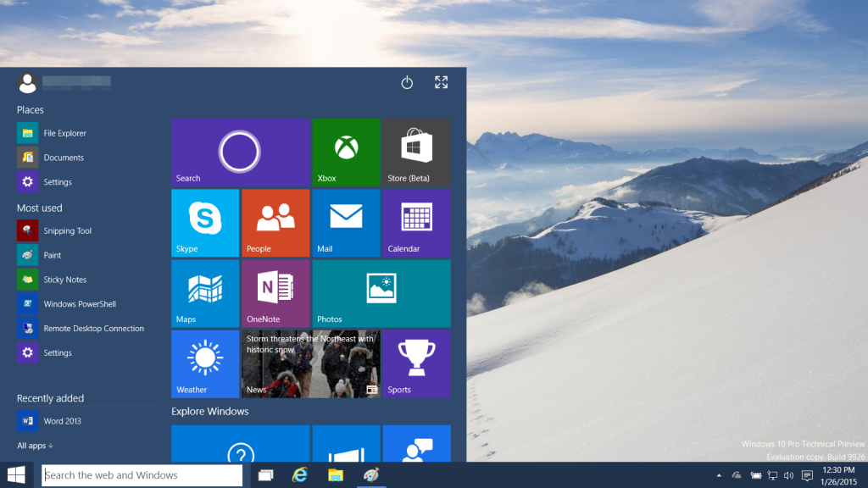This screenshot has height=488, width=868.
Task: Click the Search the web and Windows box
Action: pos(142,475)
